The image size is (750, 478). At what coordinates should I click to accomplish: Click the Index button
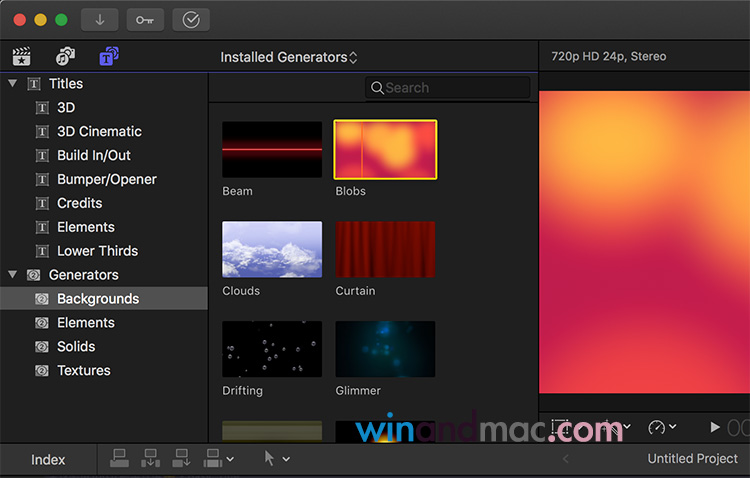(48, 460)
